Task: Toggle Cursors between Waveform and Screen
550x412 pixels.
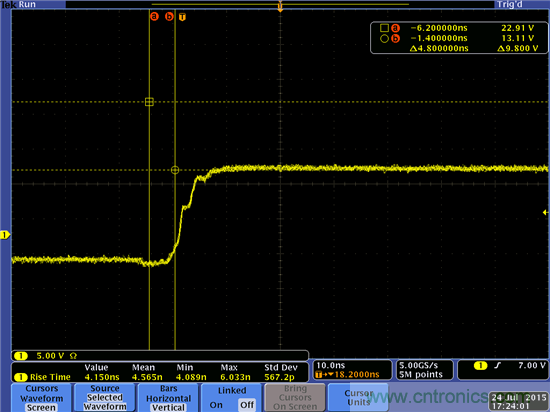Action: coord(41,398)
